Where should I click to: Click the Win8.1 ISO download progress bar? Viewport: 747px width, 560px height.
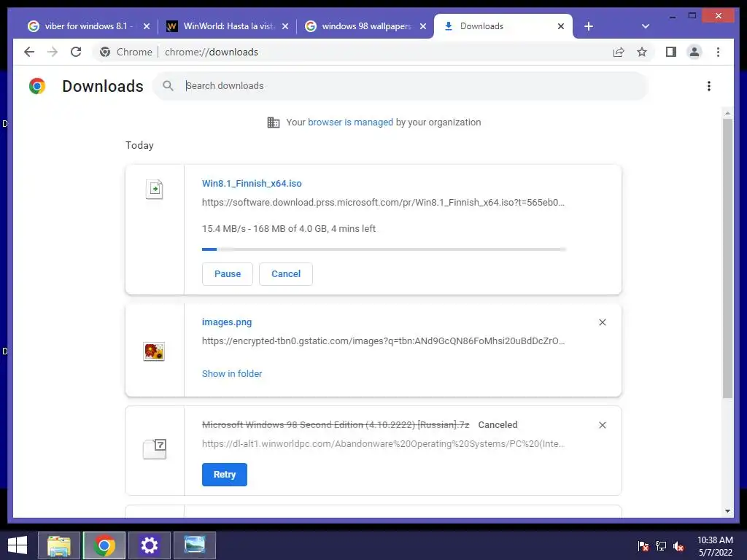[384, 249]
